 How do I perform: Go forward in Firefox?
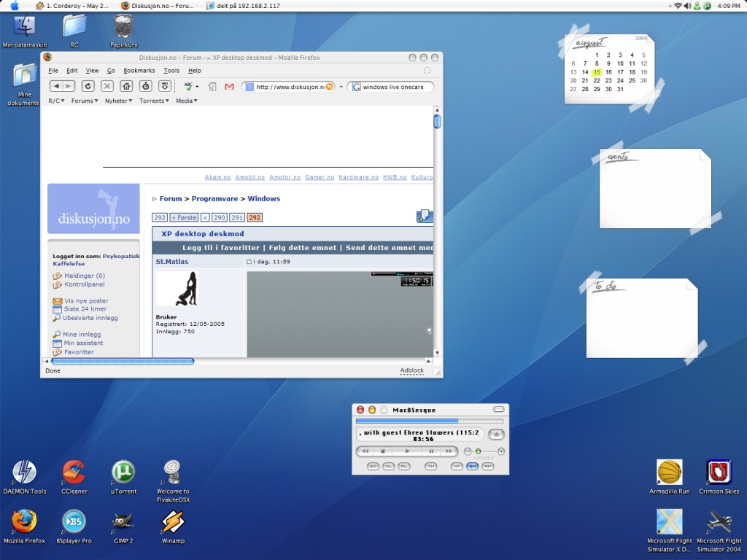tap(69, 86)
